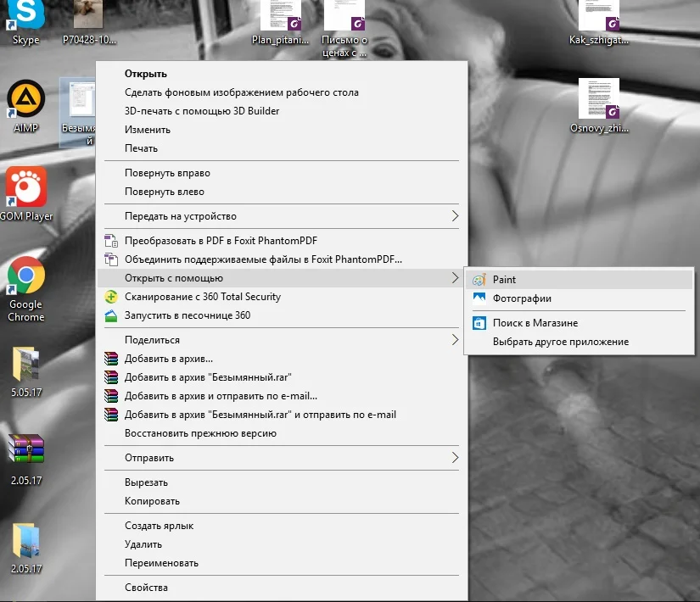Click the Фотографии app icon
This screenshot has height=602, width=700.
tap(479, 298)
